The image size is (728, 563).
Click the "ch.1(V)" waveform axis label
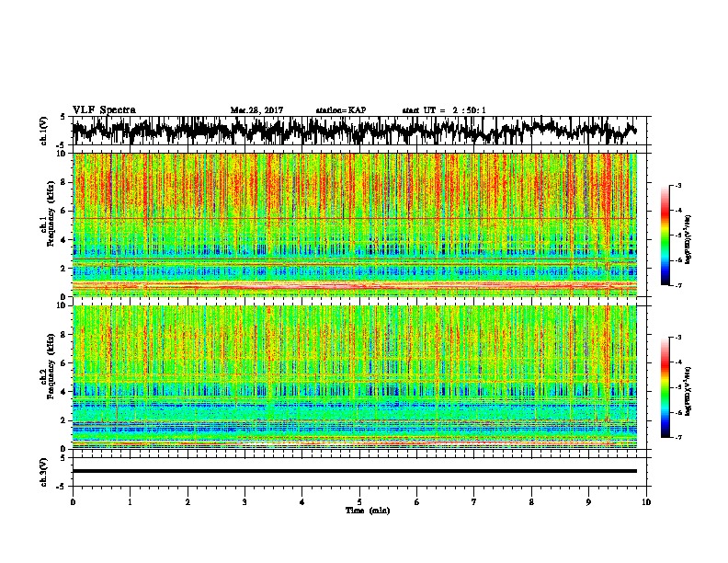click(x=44, y=131)
